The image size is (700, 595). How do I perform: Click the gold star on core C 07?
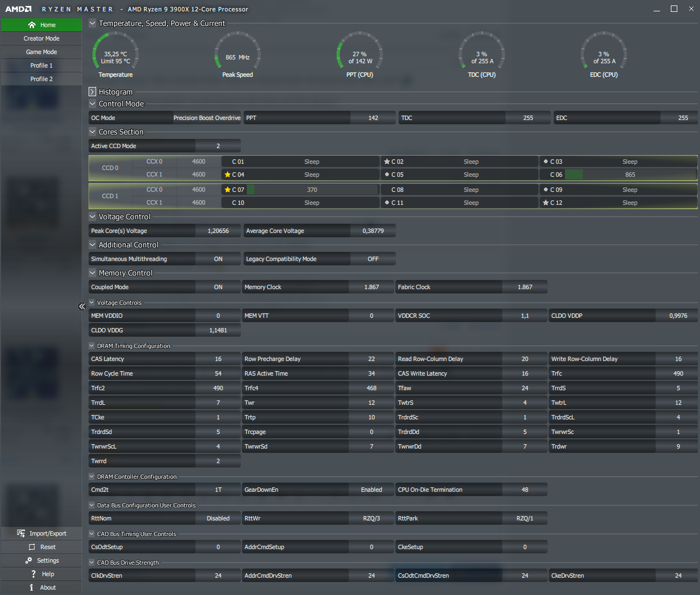[x=227, y=190]
